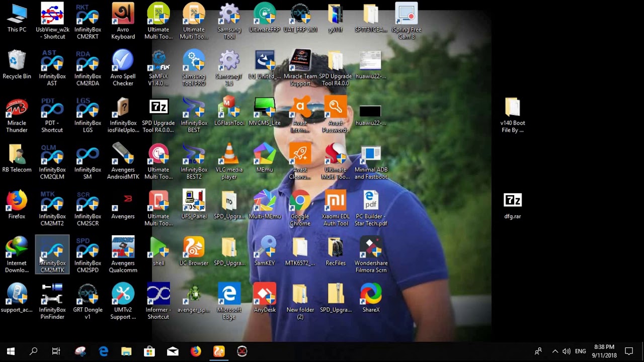
Task: Launch VLC media player shortcut
Action: tap(229, 162)
